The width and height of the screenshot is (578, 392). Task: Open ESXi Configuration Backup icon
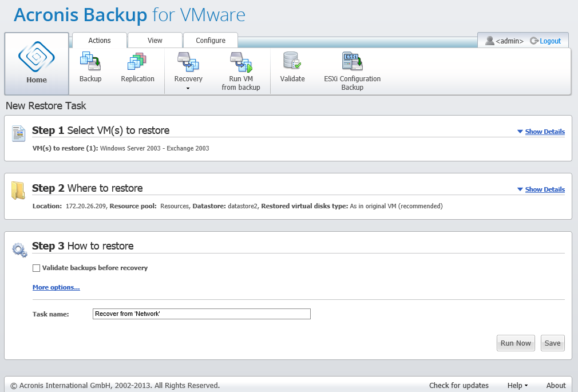(x=352, y=61)
